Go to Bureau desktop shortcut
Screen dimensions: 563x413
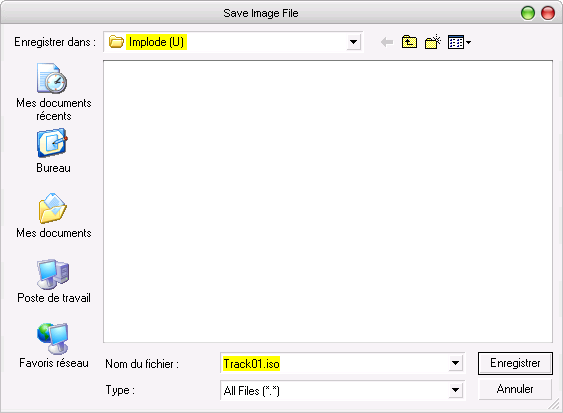[x=53, y=151]
